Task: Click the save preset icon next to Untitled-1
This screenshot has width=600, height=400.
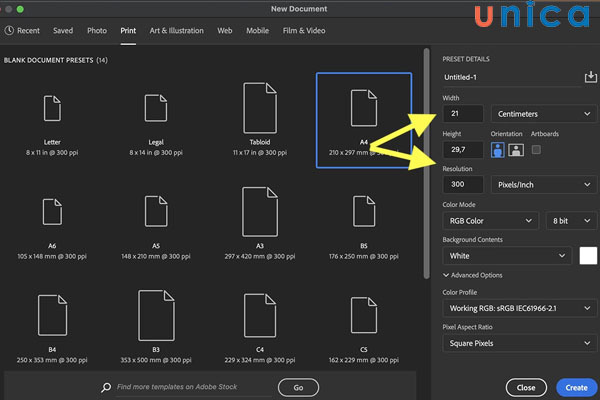Action: [590, 77]
